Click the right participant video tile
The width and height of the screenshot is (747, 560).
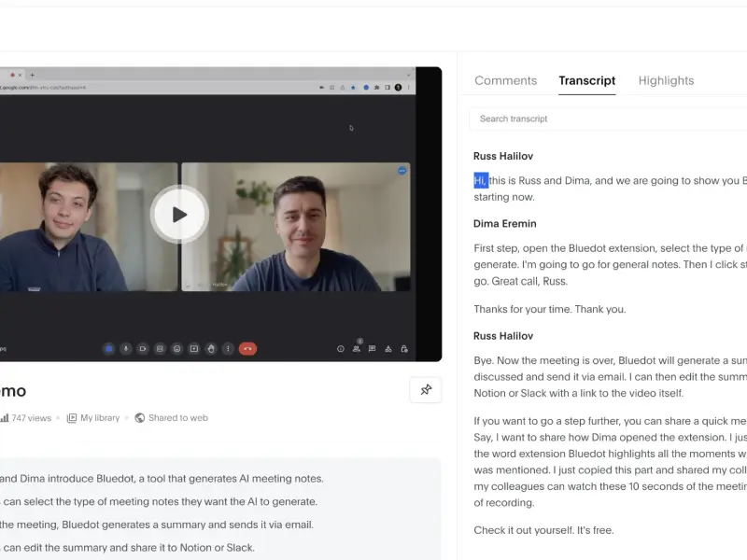(x=296, y=227)
